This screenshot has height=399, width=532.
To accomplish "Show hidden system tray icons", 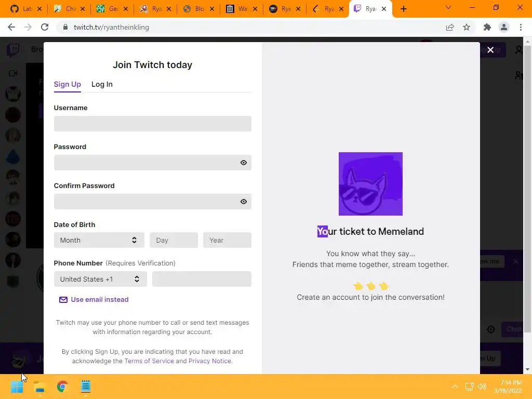I will point(455,387).
